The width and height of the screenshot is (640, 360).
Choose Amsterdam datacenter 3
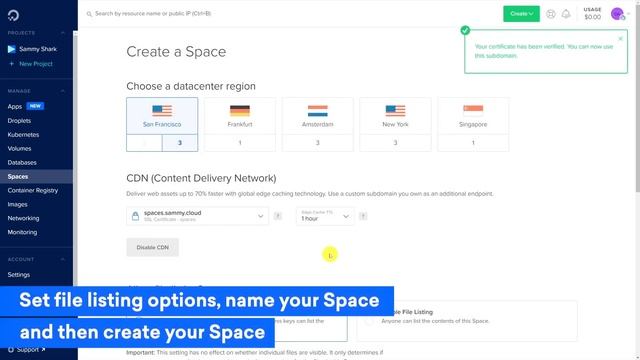coord(318,143)
